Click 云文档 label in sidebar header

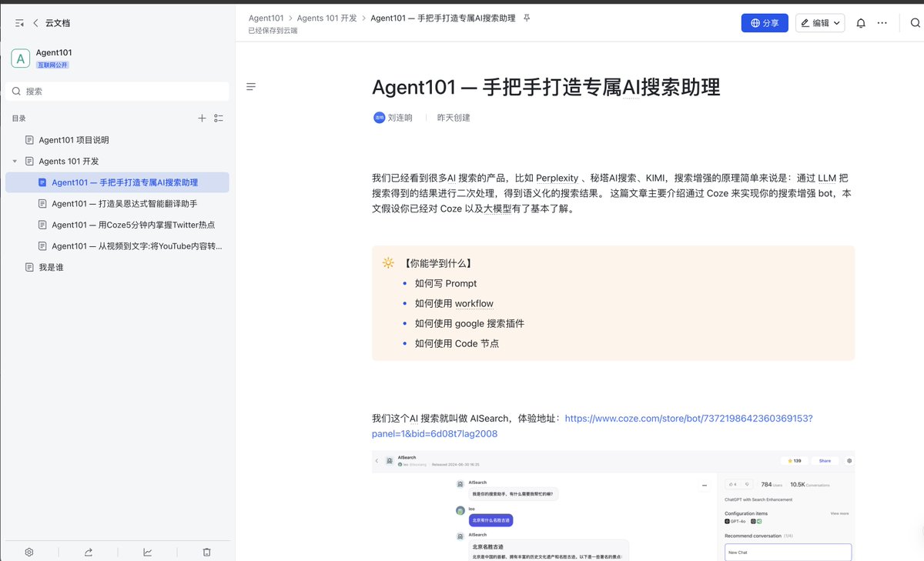coord(58,23)
